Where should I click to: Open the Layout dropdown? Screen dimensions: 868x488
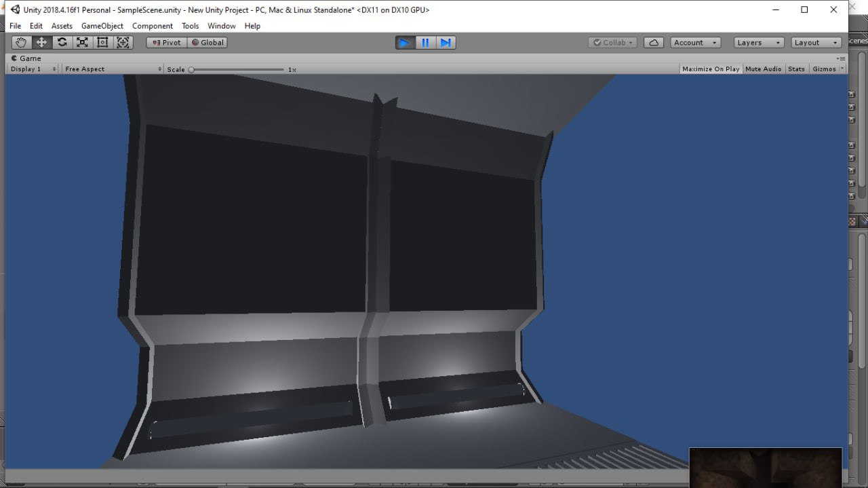point(816,42)
